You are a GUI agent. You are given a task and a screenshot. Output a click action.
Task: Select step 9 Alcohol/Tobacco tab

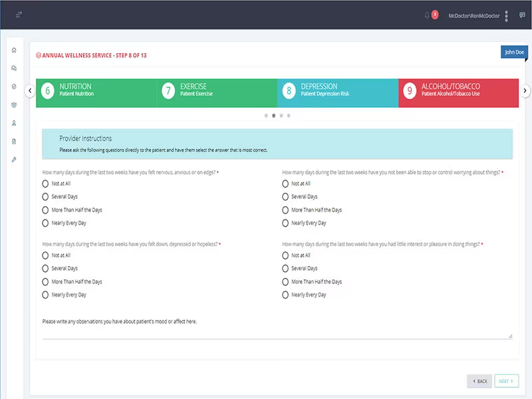click(458, 93)
